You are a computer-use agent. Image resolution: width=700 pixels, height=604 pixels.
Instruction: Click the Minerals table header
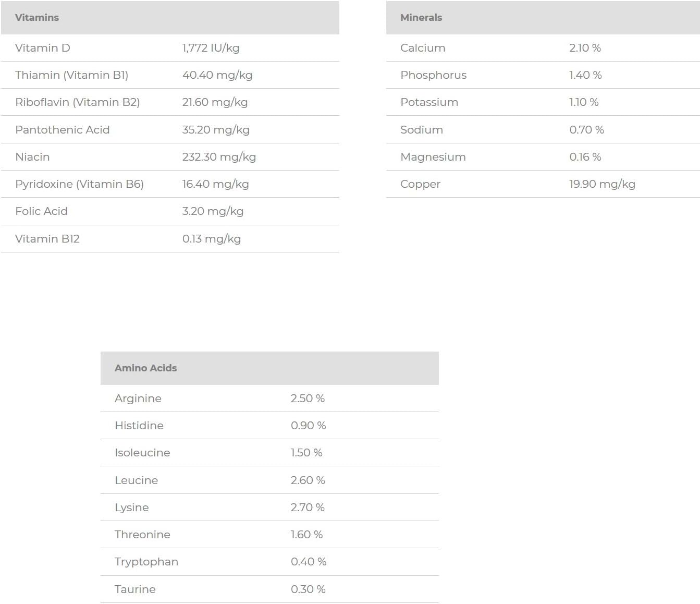coord(421,18)
